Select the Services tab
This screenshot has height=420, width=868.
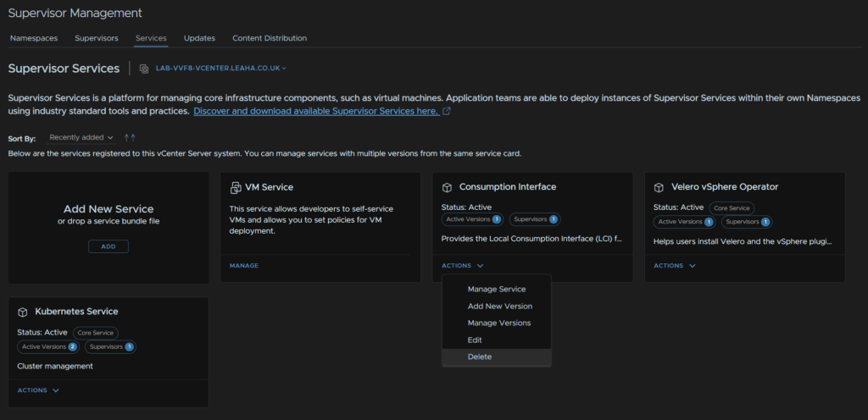tap(151, 38)
